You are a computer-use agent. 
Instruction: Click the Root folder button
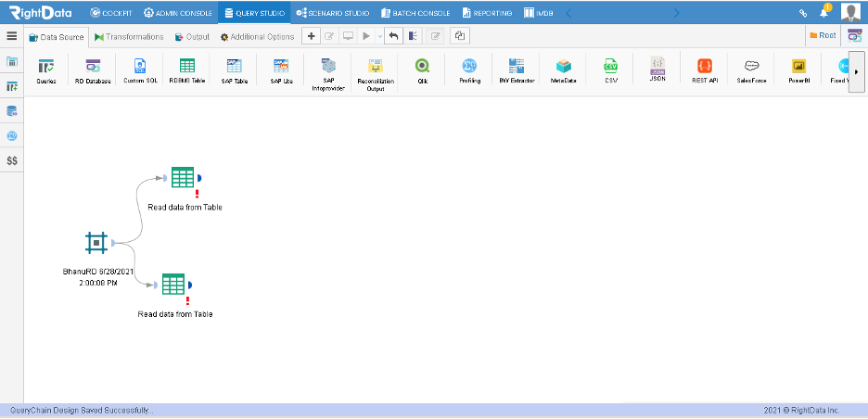[823, 35]
